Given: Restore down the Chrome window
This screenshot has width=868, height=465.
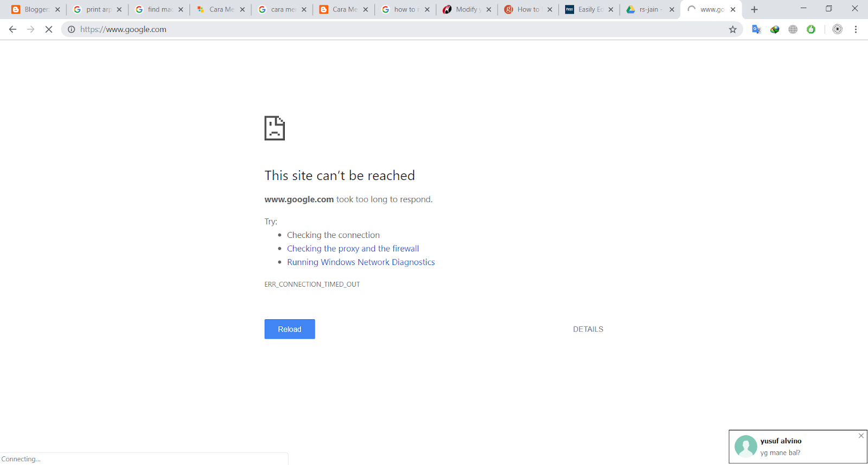Looking at the screenshot, I should click(x=829, y=9).
